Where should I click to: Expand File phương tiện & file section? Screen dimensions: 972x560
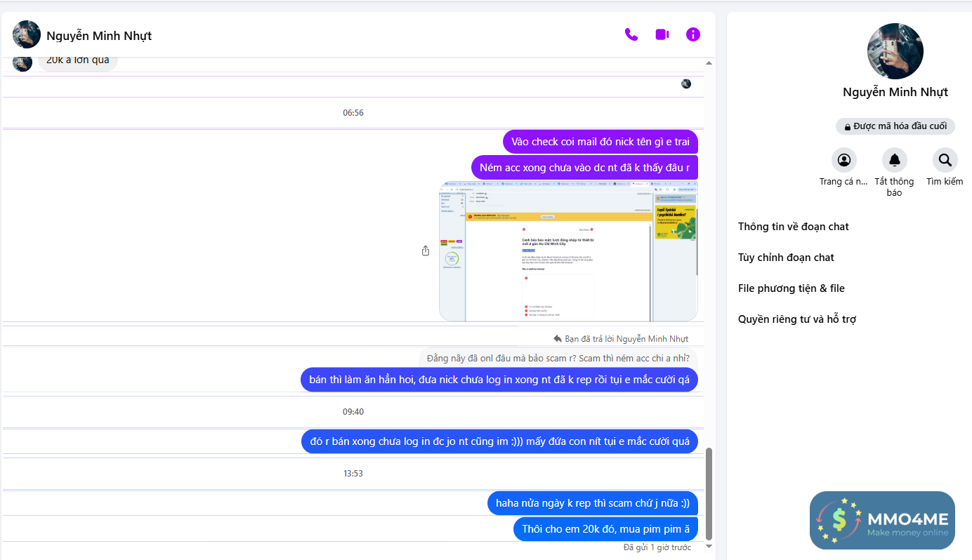coord(791,288)
